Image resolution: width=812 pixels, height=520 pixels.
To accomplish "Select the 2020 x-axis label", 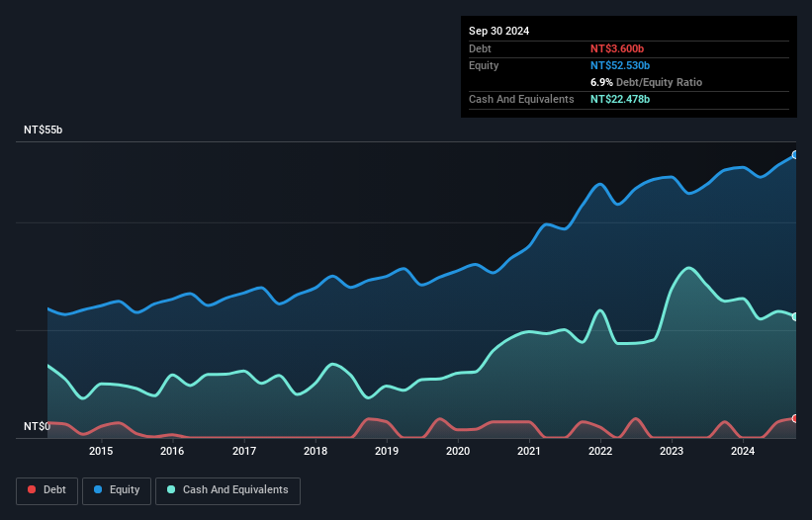I will tap(458, 451).
